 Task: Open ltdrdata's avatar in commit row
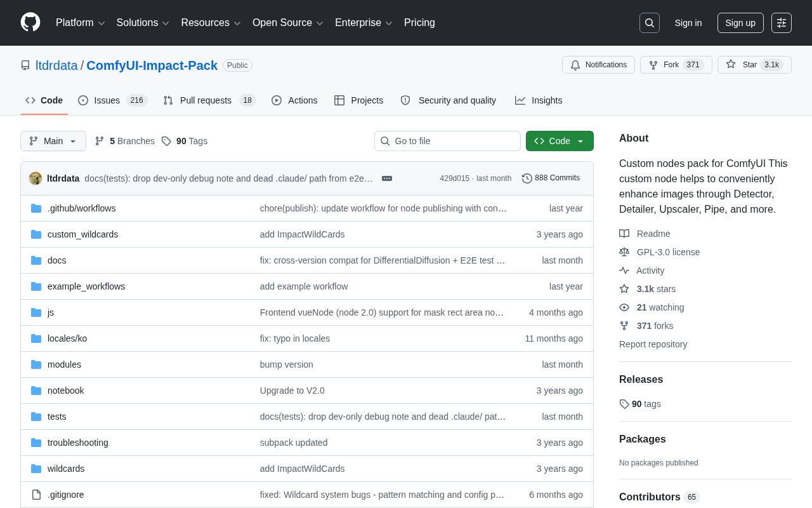[x=36, y=178]
